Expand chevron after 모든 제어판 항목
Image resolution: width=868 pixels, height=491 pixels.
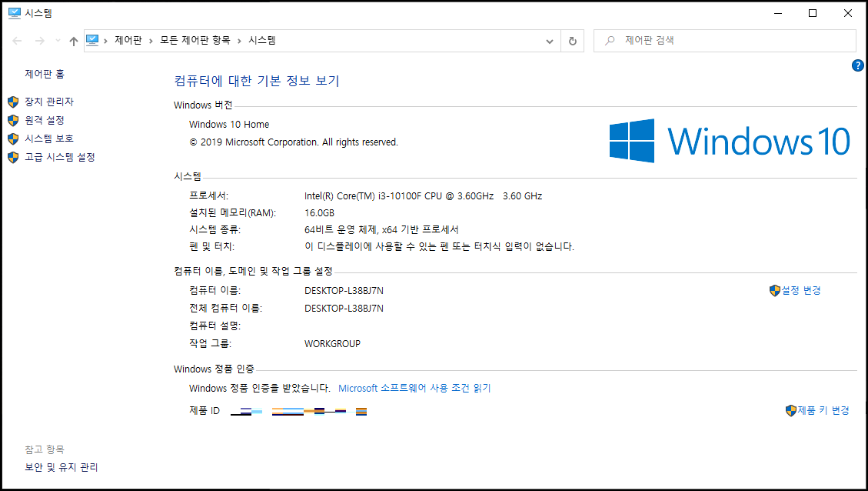pyautogui.click(x=239, y=41)
